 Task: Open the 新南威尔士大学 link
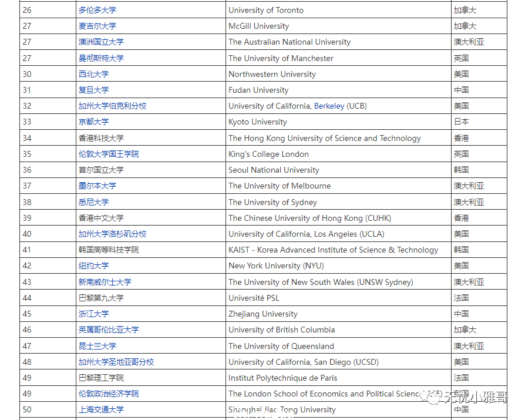105,282
